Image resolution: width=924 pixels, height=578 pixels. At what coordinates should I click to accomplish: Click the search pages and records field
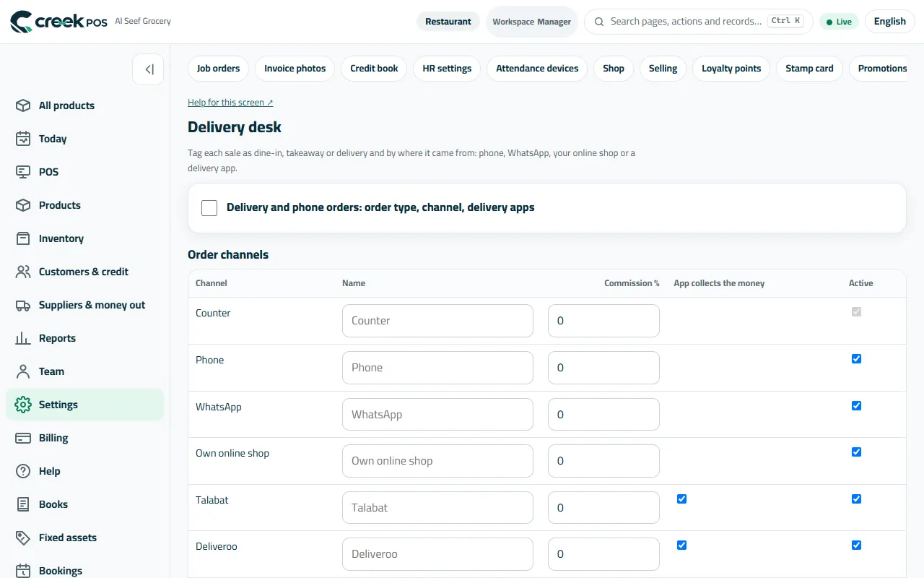pyautogui.click(x=699, y=22)
